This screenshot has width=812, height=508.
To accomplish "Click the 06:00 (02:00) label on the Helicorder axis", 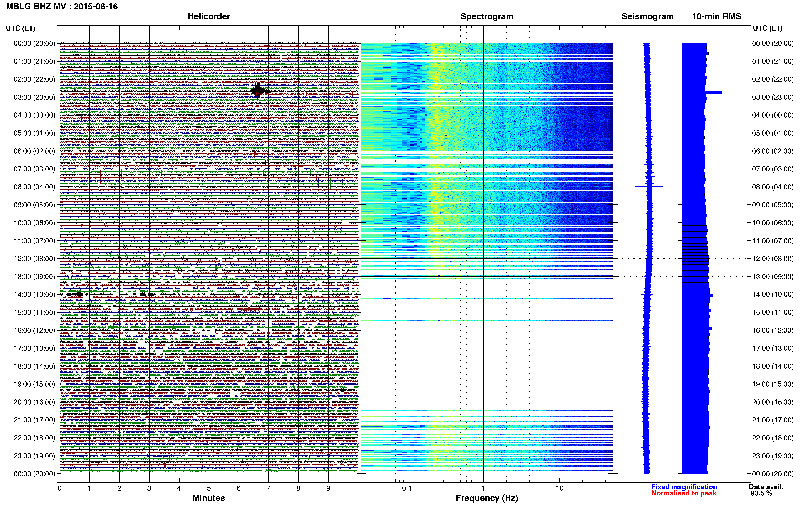I will (34, 151).
